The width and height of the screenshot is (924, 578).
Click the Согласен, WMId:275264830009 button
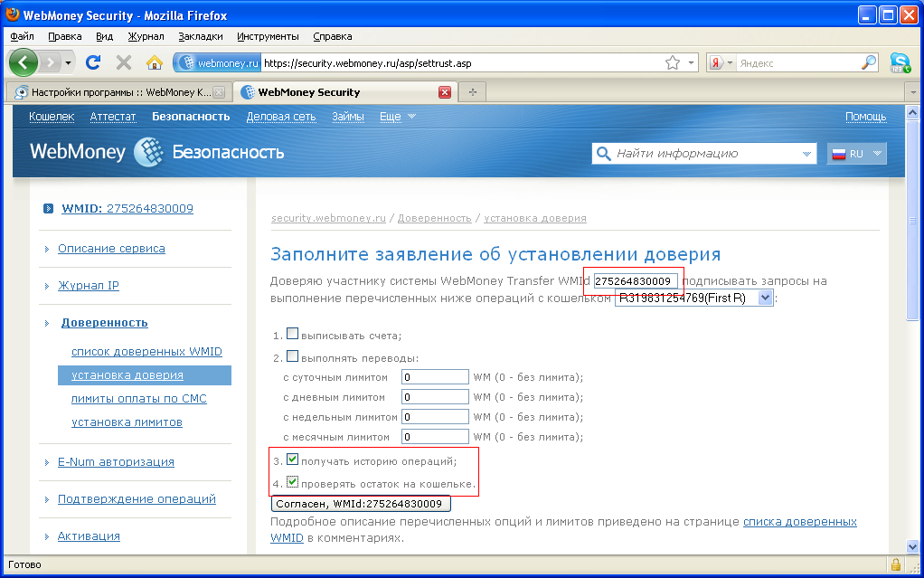click(361, 504)
